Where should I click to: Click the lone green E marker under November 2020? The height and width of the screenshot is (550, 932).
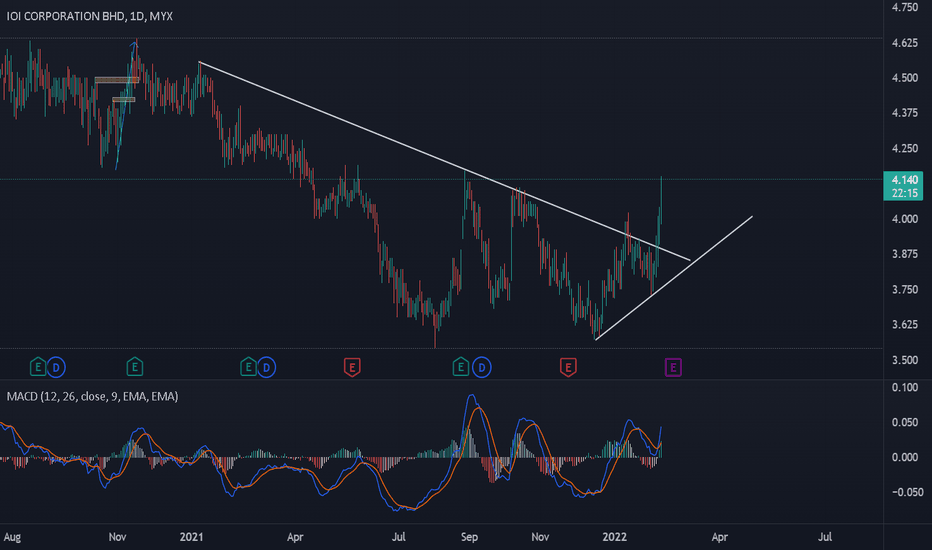[x=134, y=367]
